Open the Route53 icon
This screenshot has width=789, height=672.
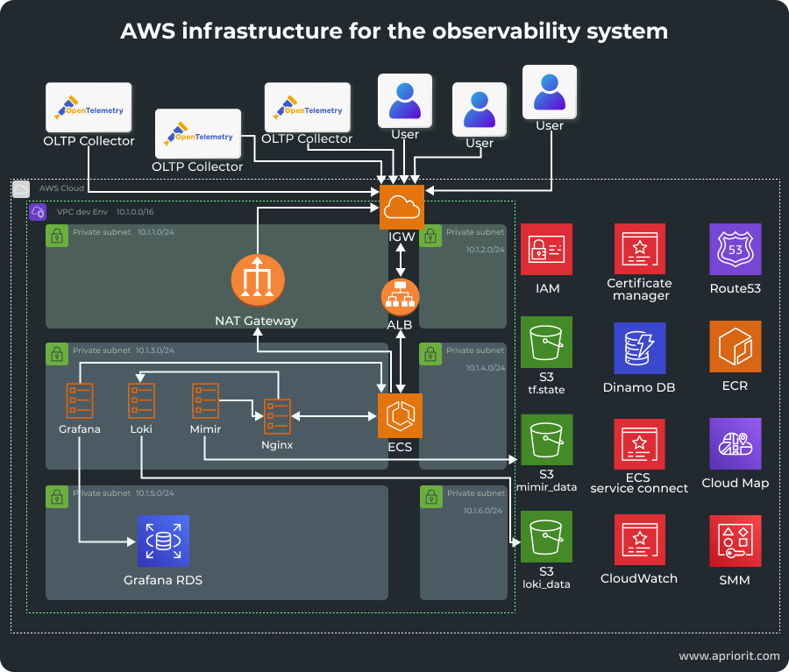click(735, 249)
